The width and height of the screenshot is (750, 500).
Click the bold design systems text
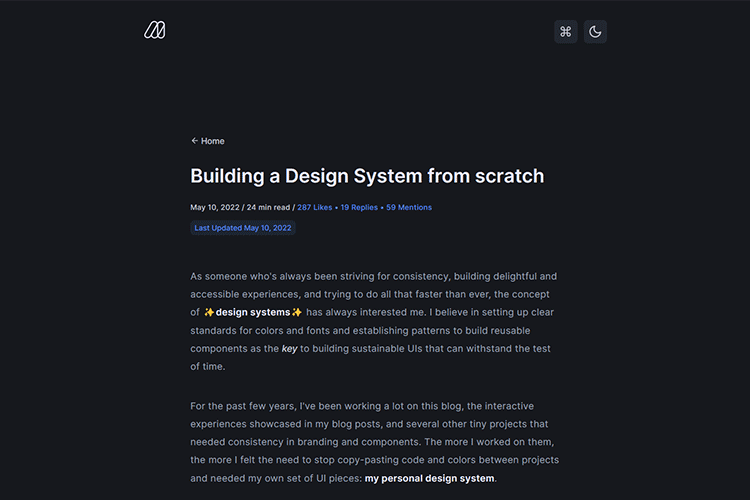point(253,312)
